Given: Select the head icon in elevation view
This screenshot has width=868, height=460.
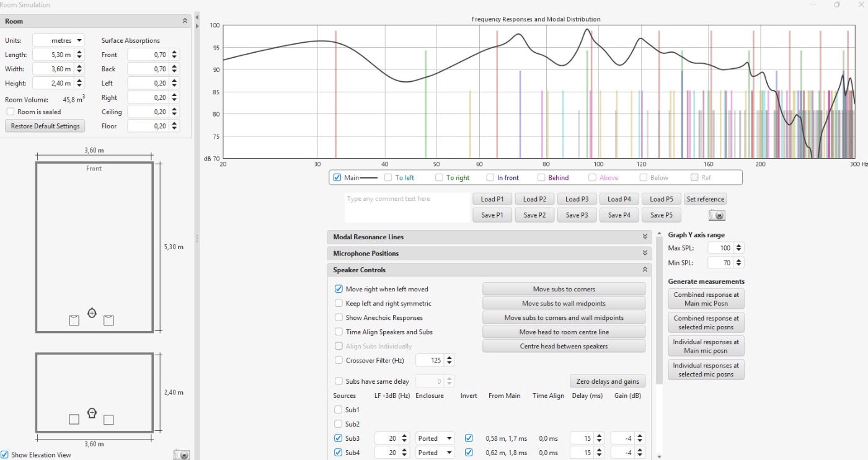Looking at the screenshot, I should tap(92, 413).
